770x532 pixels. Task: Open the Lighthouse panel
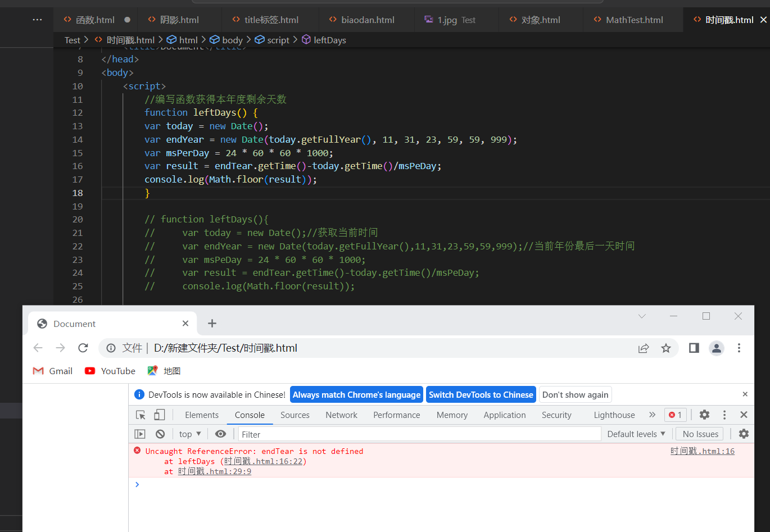pos(614,415)
